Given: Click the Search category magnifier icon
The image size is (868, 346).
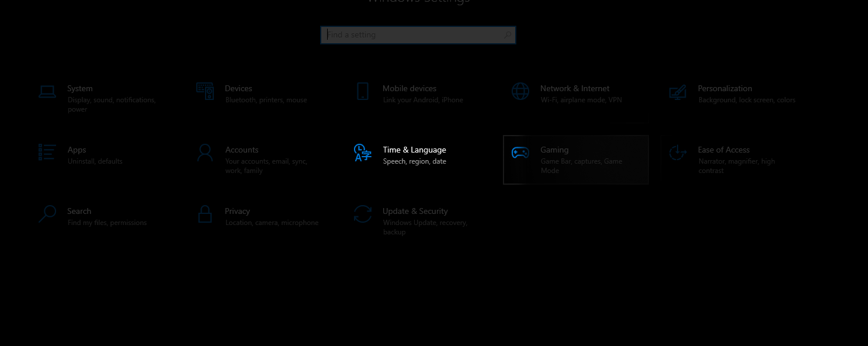Looking at the screenshot, I should coord(47,214).
